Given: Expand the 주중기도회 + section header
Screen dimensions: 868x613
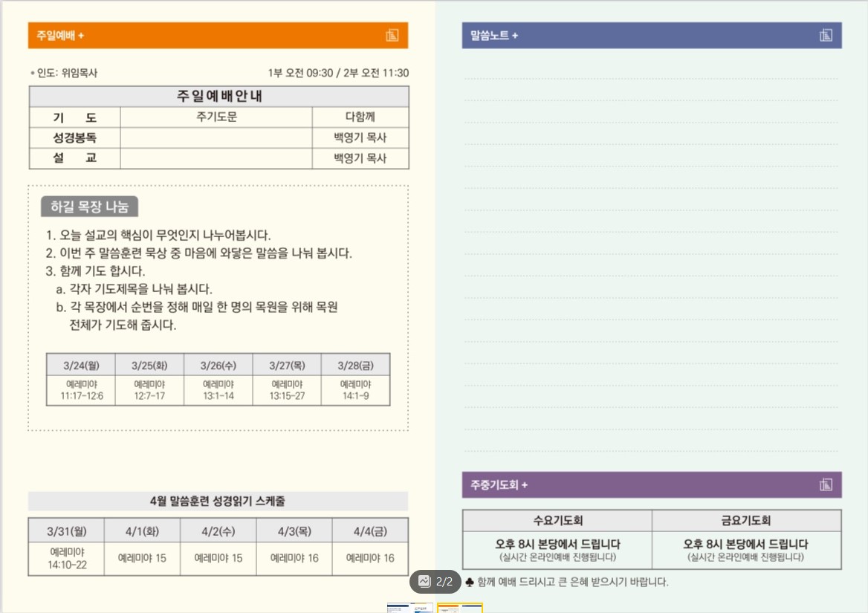Looking at the screenshot, I should coord(499,485).
